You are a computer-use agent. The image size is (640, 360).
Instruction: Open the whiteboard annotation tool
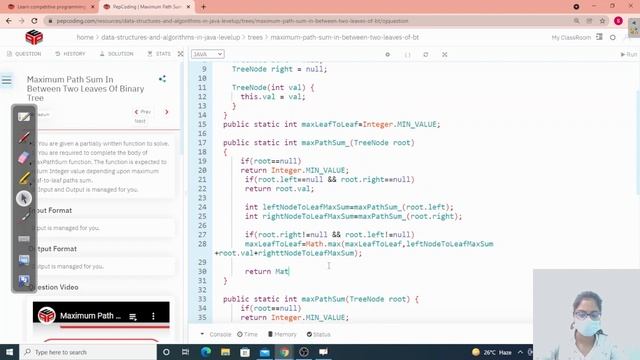tap(24, 117)
